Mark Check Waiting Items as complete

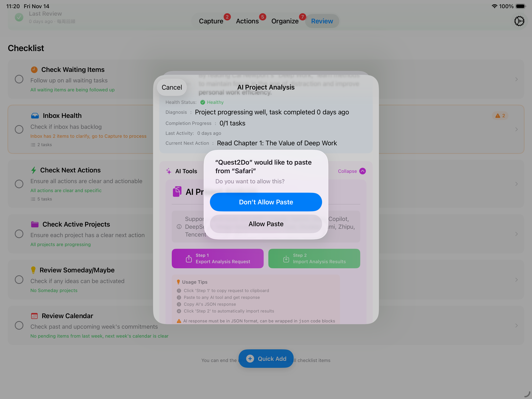[19, 79]
